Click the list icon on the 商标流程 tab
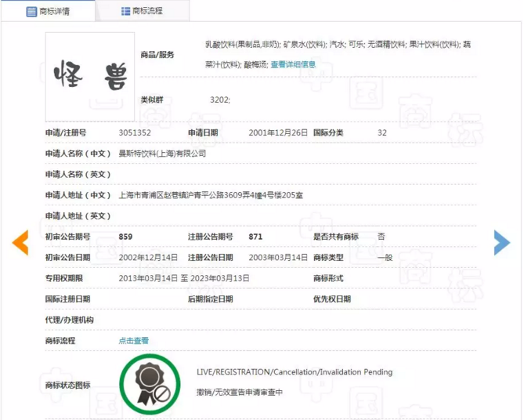This screenshot has width=524, height=420. 125,12
